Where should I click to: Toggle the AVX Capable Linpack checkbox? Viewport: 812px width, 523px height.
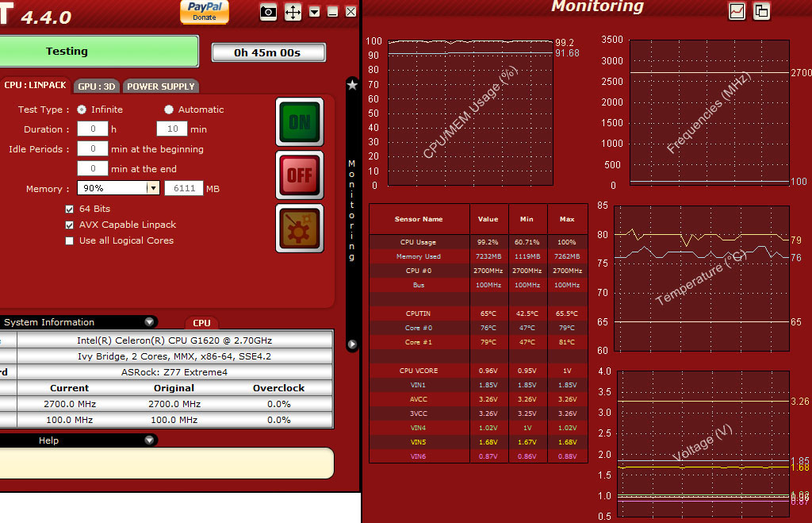(x=70, y=225)
